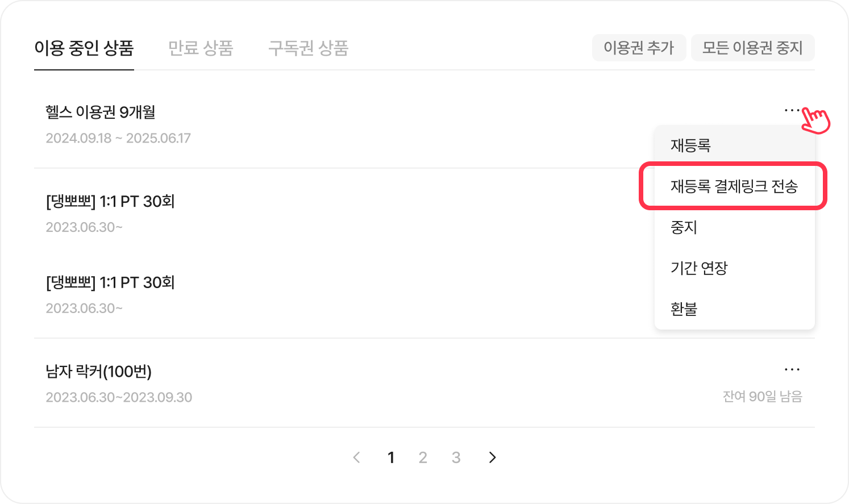Image resolution: width=849 pixels, height=504 pixels.
Task: Open more options for 헬스 이용권 9개월
Action: 792,110
